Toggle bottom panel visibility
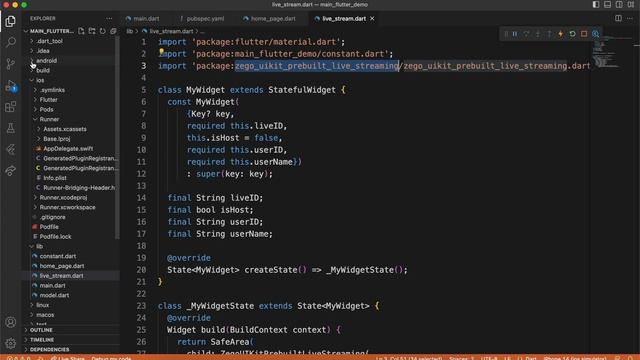Viewport: 640px width, 360px height. point(607,4)
